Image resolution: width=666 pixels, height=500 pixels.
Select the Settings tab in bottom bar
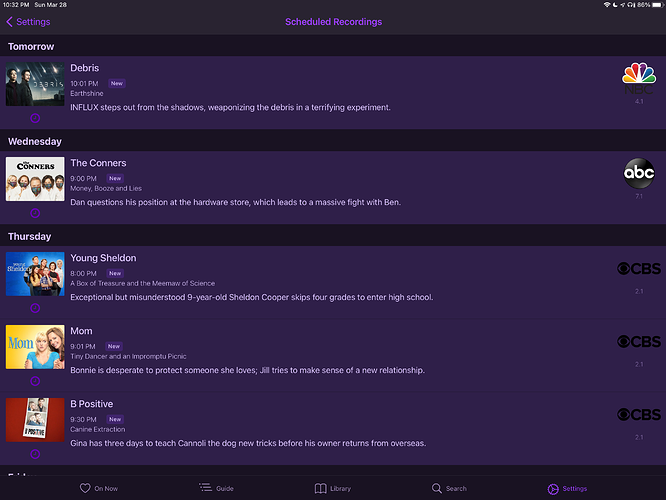coord(567,488)
